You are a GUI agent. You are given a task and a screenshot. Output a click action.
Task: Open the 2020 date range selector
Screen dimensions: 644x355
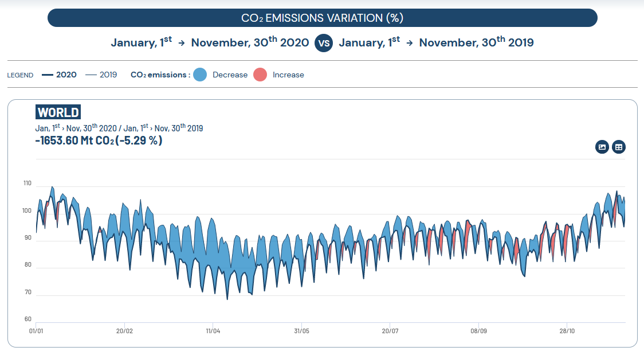click(x=210, y=42)
